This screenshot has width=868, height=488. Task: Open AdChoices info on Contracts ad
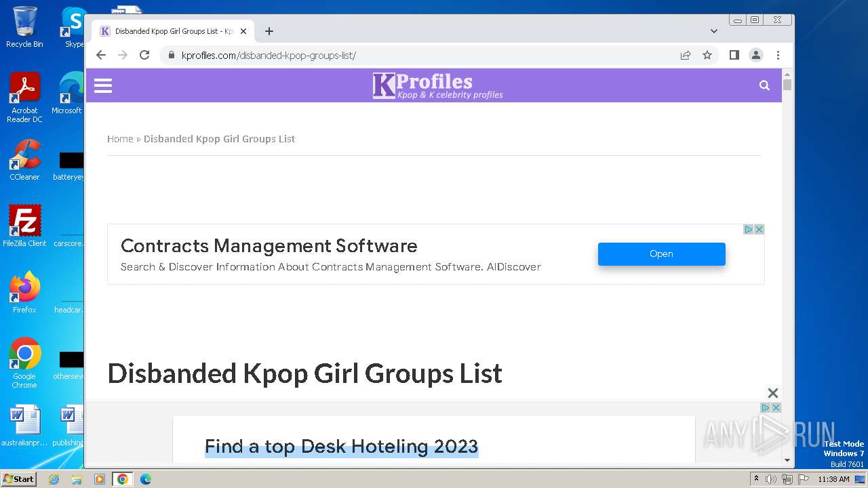(x=749, y=230)
